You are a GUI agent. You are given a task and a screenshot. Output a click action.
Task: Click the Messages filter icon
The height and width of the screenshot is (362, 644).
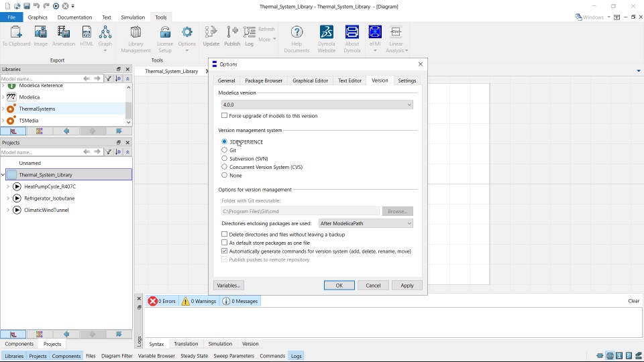226,301
